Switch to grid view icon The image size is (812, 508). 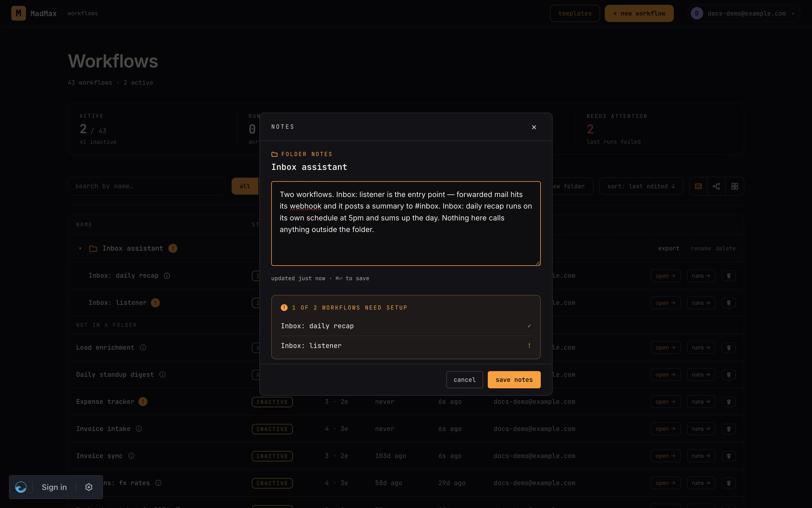(734, 186)
